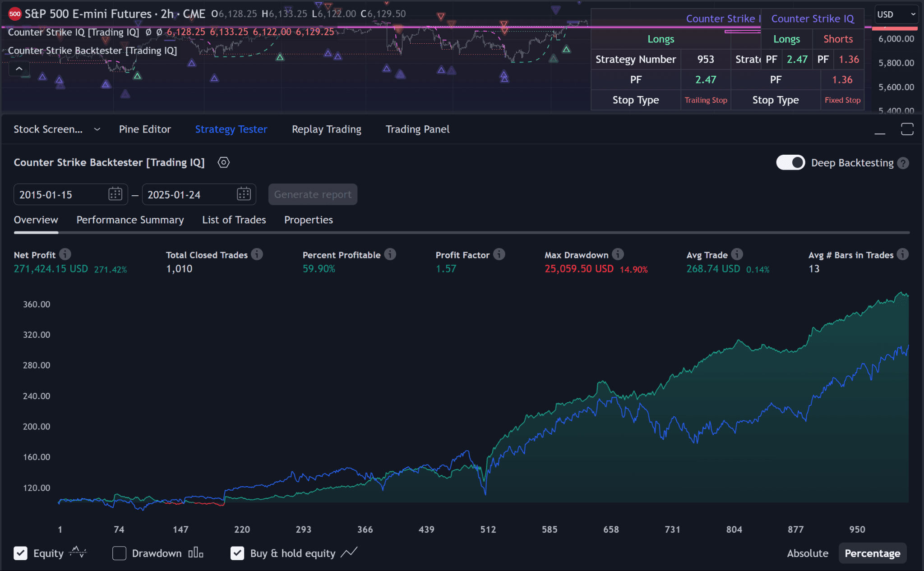The width and height of the screenshot is (924, 571).
Task: Turn off Deep Backtesting switch
Action: (x=790, y=163)
